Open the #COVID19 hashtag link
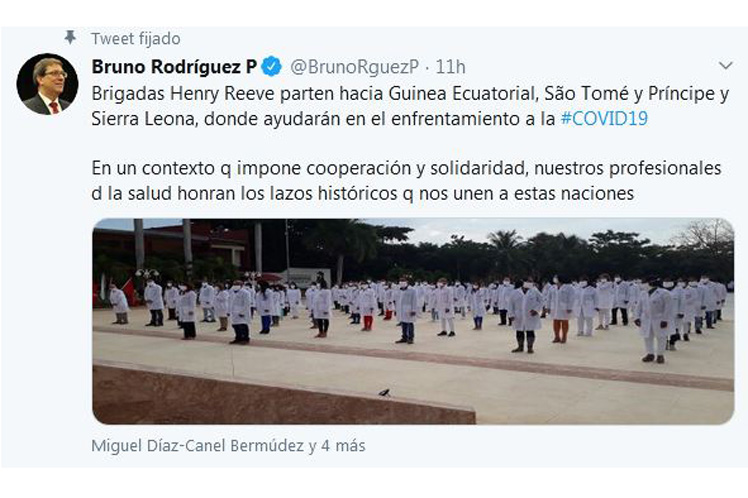The height and width of the screenshot is (498, 748). tap(604, 118)
